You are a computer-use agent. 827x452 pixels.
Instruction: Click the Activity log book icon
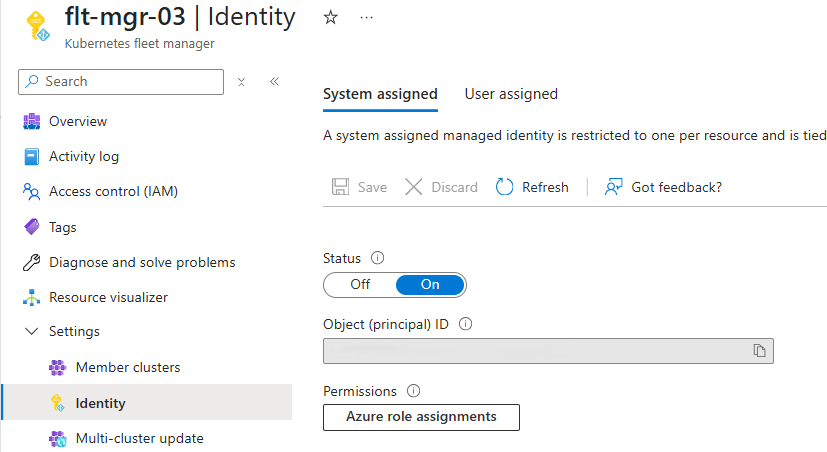pos(32,157)
